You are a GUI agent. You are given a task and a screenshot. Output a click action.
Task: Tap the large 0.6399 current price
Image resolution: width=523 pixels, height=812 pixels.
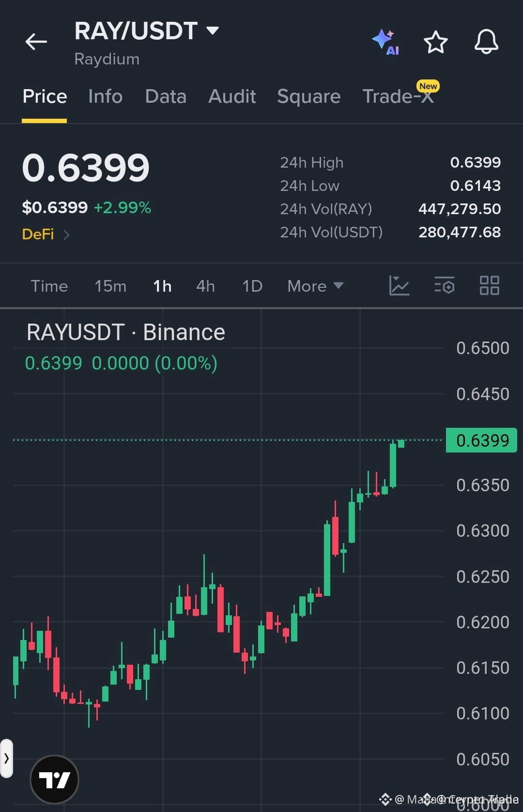(x=86, y=168)
